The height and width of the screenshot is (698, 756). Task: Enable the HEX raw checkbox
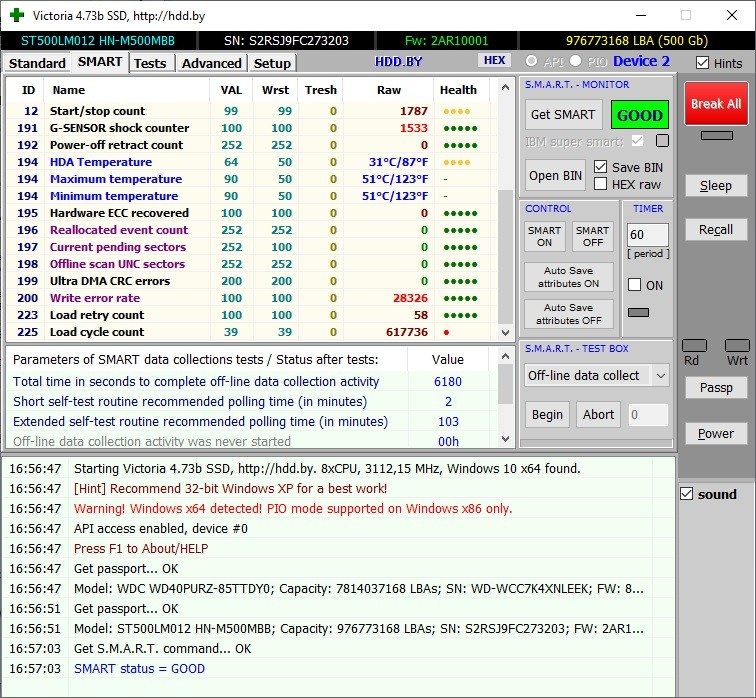click(x=600, y=184)
